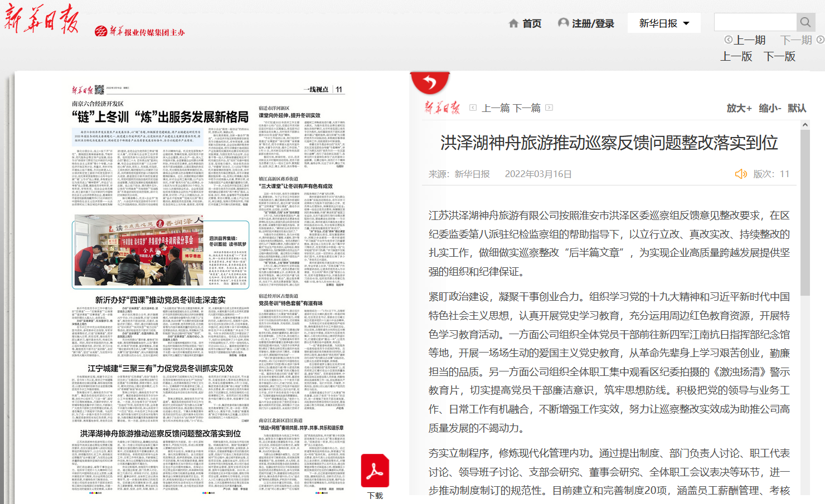
Task: Click the home house icon
Action: 514,23
